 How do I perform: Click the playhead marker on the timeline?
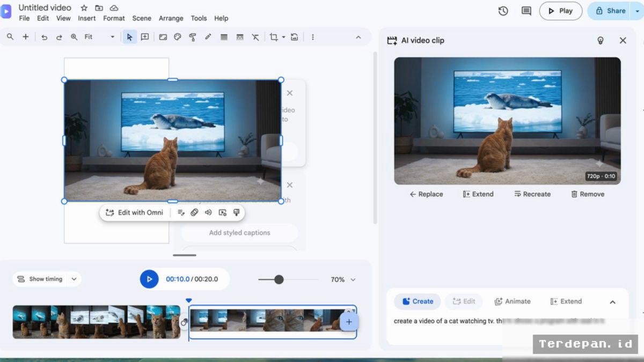(x=188, y=301)
